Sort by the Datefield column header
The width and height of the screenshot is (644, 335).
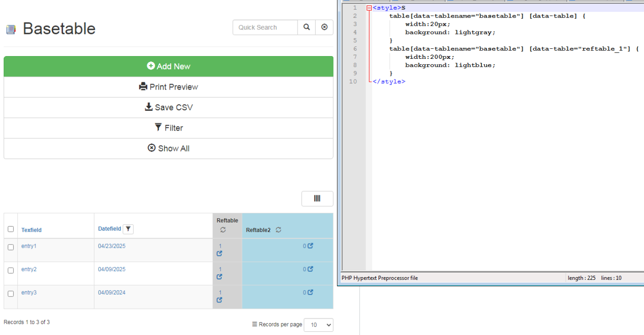point(109,229)
